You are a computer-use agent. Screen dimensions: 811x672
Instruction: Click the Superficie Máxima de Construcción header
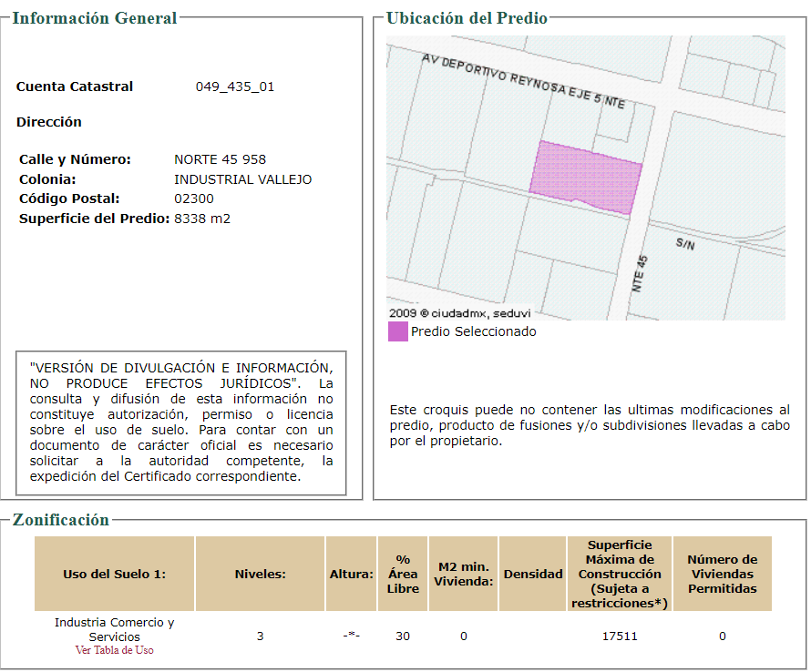coord(620,574)
